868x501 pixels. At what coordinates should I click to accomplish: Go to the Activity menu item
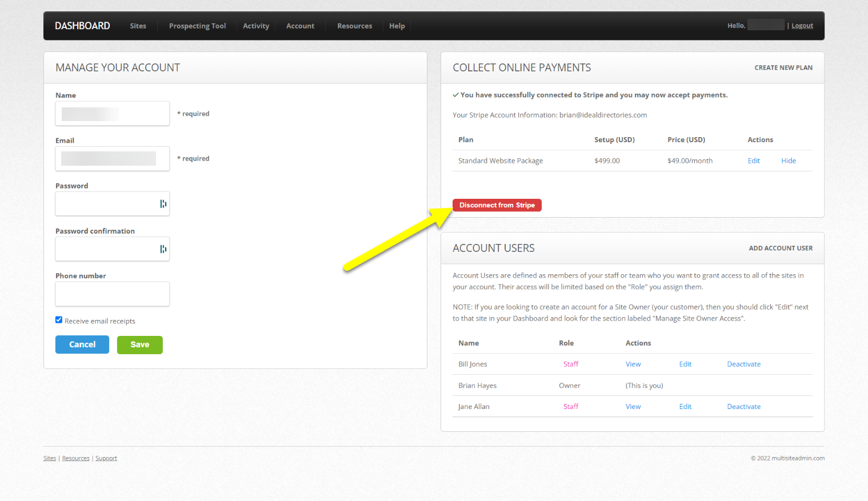point(256,26)
